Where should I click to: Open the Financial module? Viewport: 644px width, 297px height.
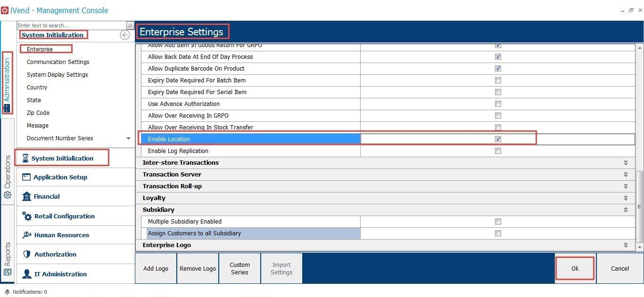[76, 196]
